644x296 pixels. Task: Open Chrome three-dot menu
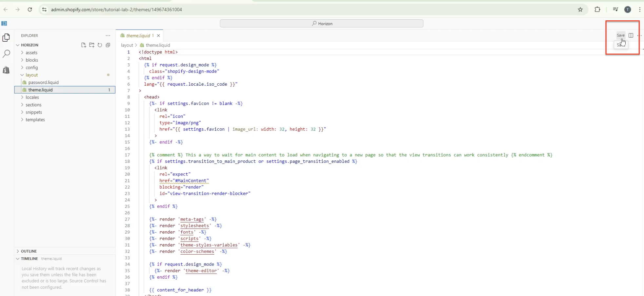point(640,10)
